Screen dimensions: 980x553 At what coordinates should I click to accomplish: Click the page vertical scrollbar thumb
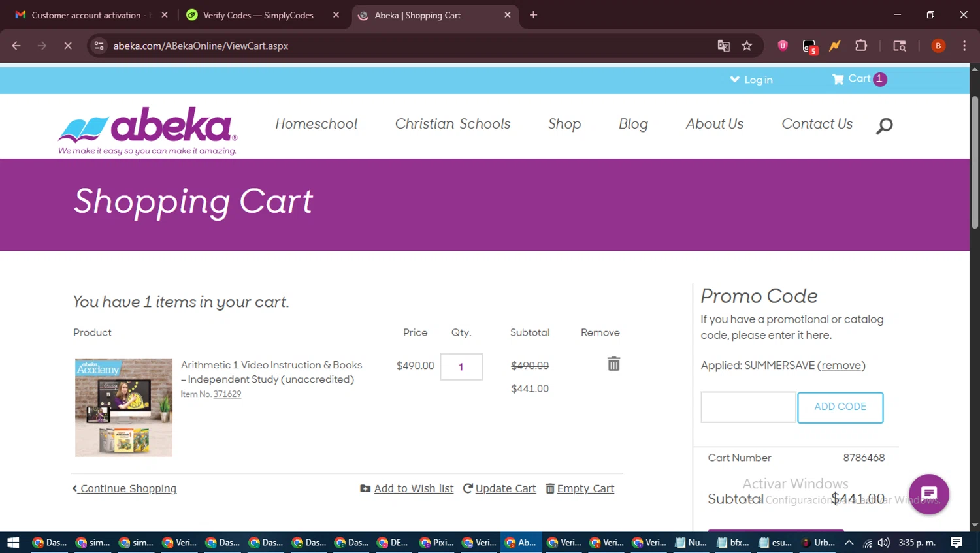(x=975, y=162)
